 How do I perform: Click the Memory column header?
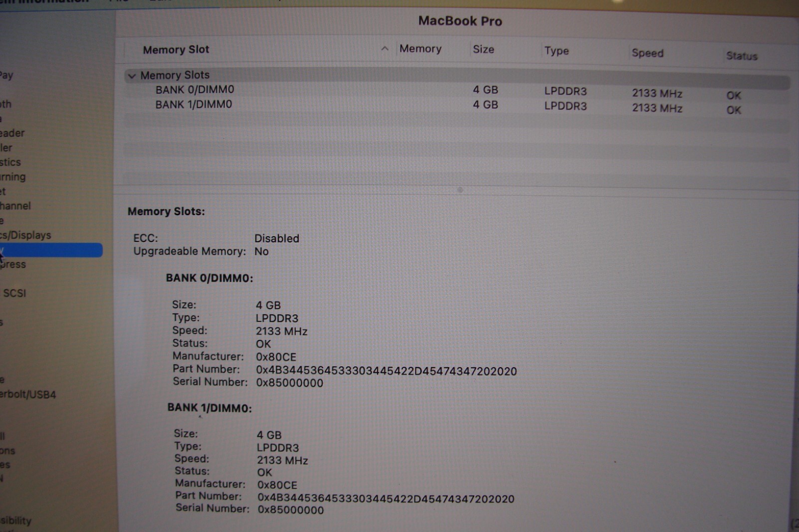point(420,49)
